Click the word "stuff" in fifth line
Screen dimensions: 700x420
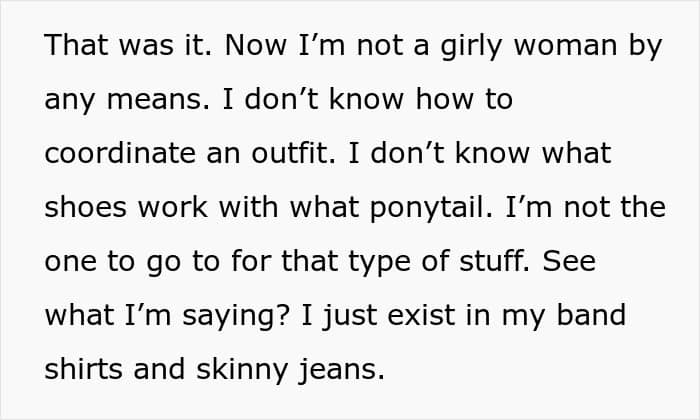coord(494,261)
